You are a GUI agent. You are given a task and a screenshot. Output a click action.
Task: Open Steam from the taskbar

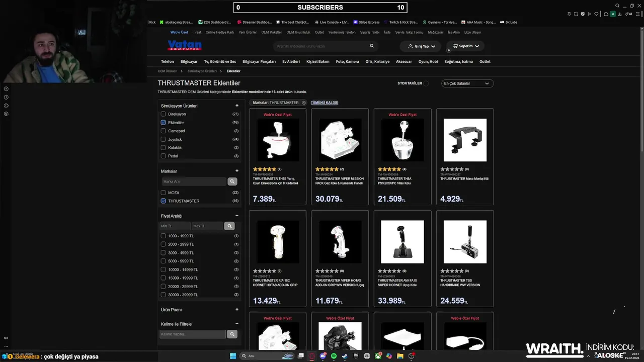tap(345, 356)
